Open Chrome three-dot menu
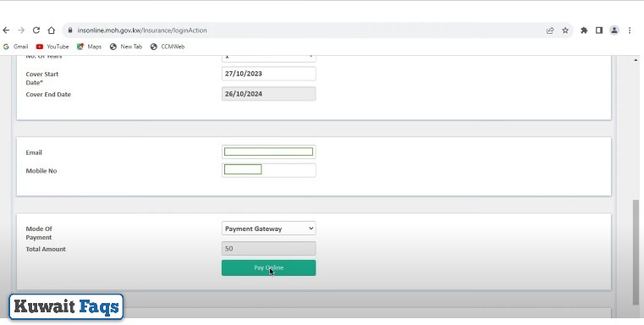The height and width of the screenshot is (325, 644). [630, 30]
